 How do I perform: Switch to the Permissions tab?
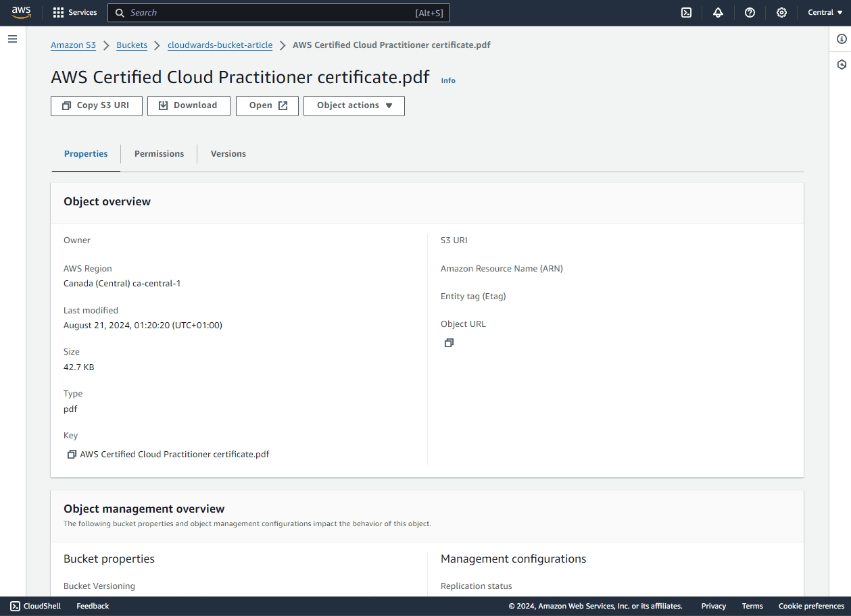click(x=159, y=154)
